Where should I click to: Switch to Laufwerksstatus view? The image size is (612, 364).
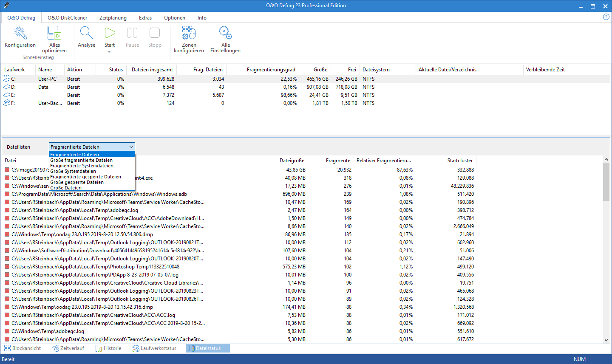point(154,348)
